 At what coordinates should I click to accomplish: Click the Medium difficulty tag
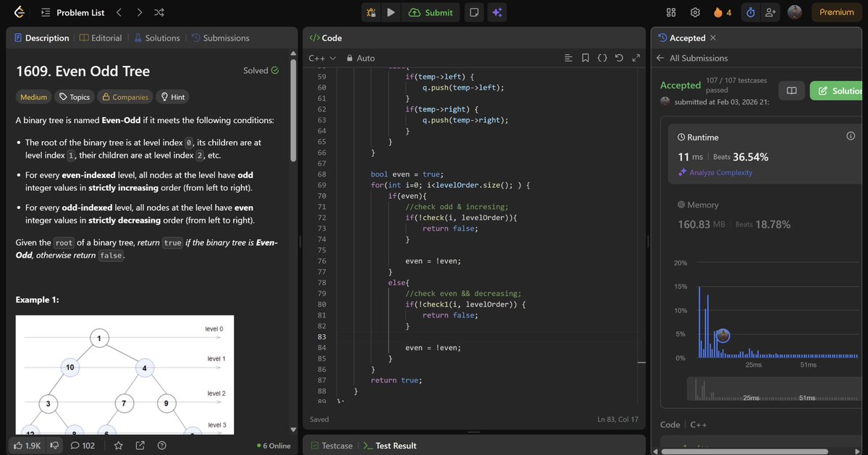[33, 97]
